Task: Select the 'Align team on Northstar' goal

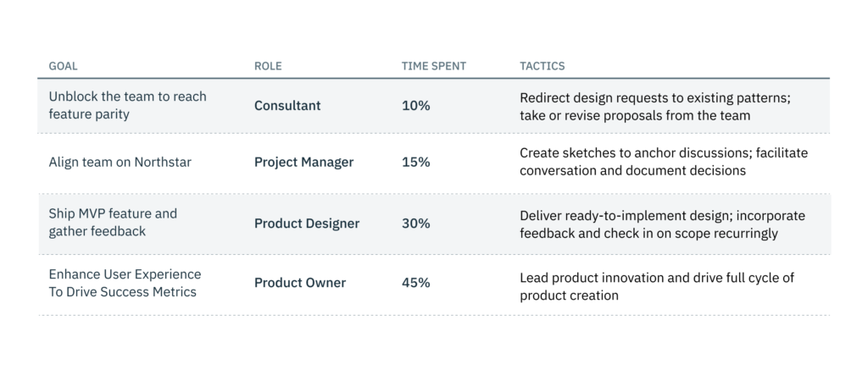Action: (x=120, y=162)
